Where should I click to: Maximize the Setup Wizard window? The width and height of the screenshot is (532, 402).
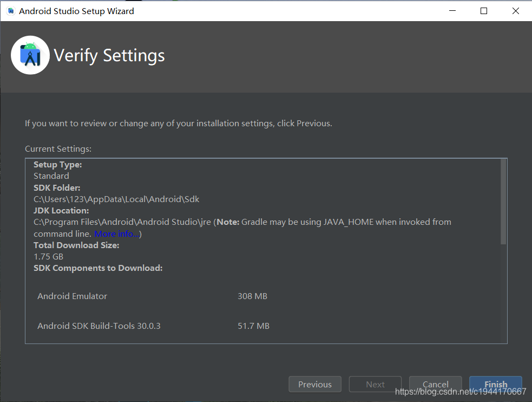tap(484, 11)
